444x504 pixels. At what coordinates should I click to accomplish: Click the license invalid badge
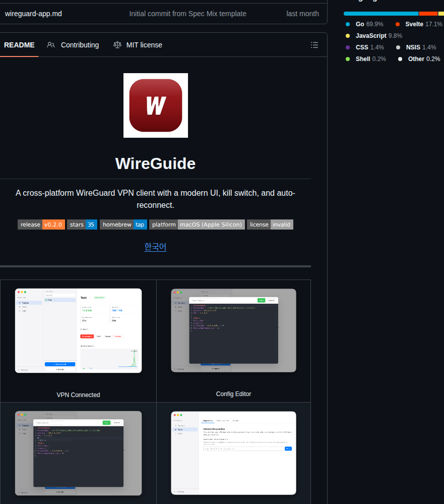click(x=270, y=225)
